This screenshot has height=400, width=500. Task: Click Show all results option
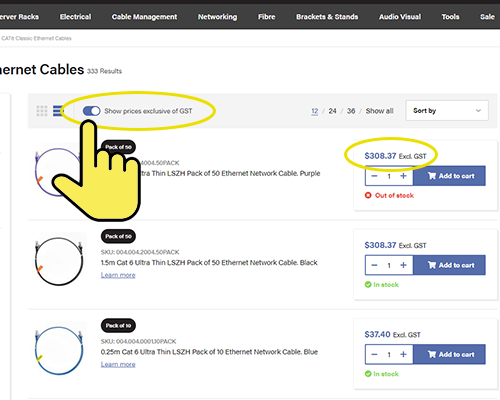[379, 111]
